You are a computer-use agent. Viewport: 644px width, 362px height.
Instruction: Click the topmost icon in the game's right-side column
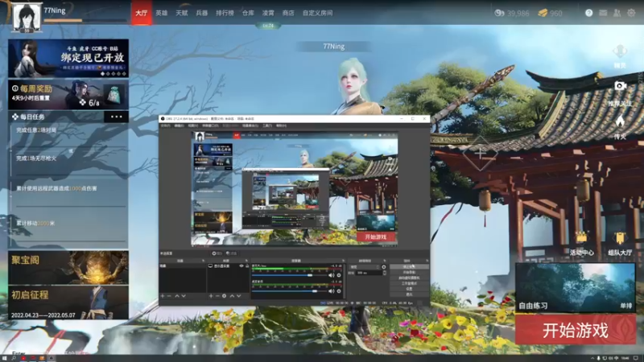point(620,51)
